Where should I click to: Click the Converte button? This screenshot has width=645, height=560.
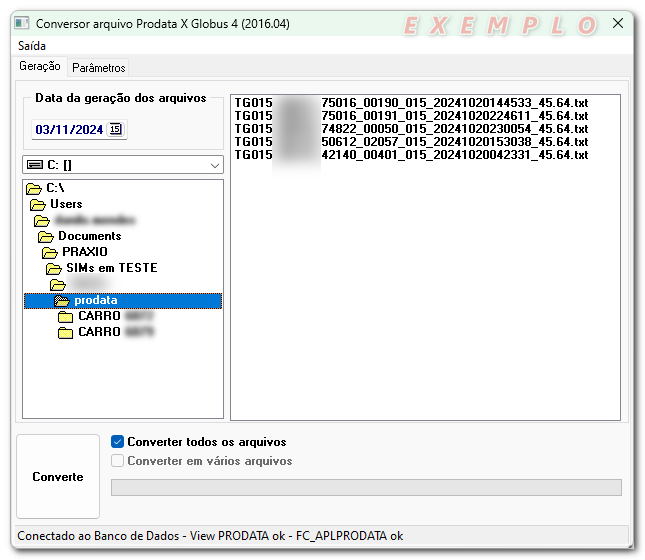pyautogui.click(x=58, y=476)
